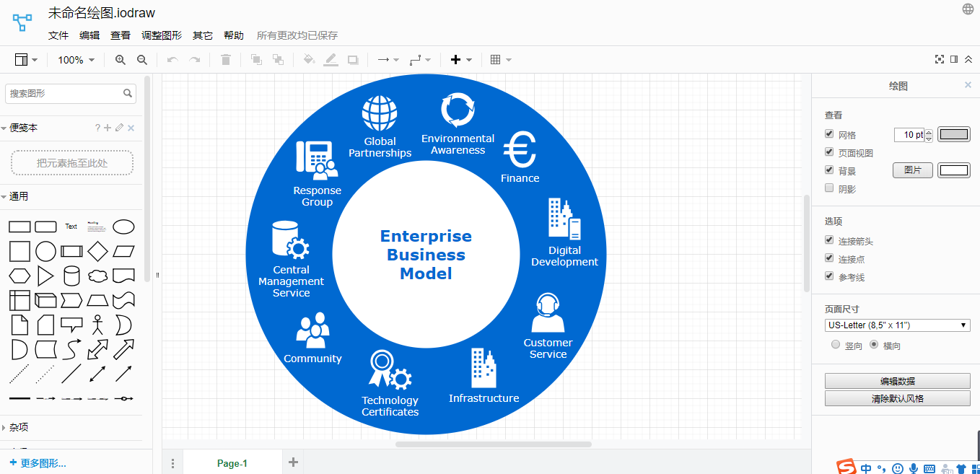Select the Text shape
The height and width of the screenshot is (474, 980).
(71, 227)
